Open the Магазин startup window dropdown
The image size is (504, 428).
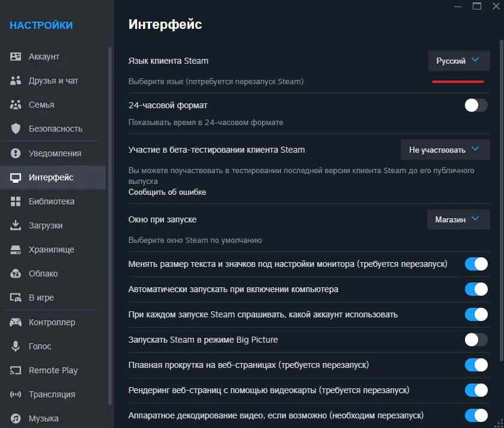[458, 219]
